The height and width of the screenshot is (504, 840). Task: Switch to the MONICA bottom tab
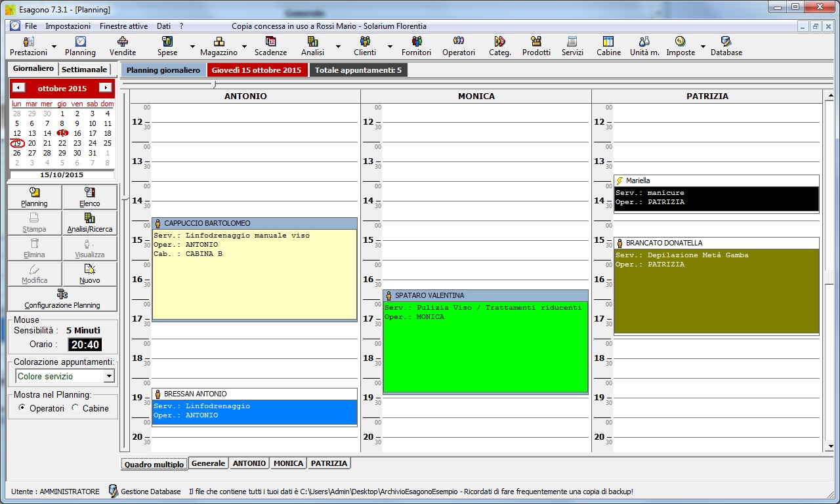click(289, 463)
